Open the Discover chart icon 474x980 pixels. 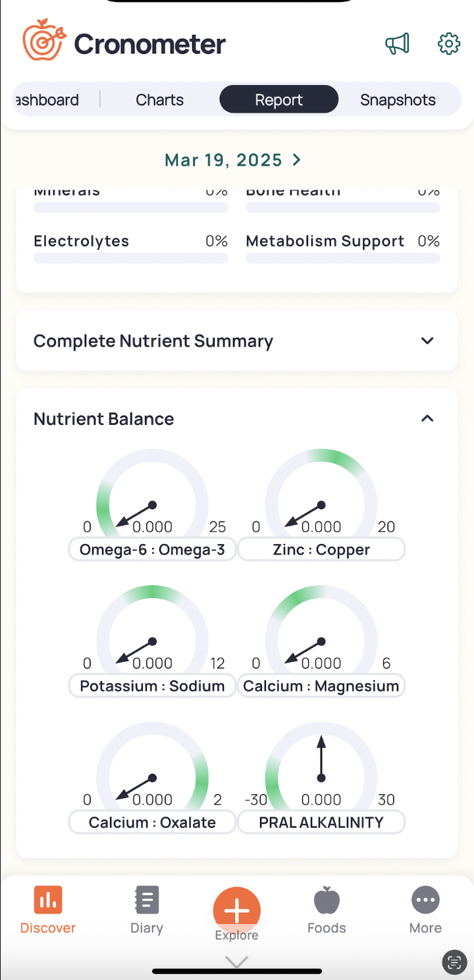coord(48,900)
